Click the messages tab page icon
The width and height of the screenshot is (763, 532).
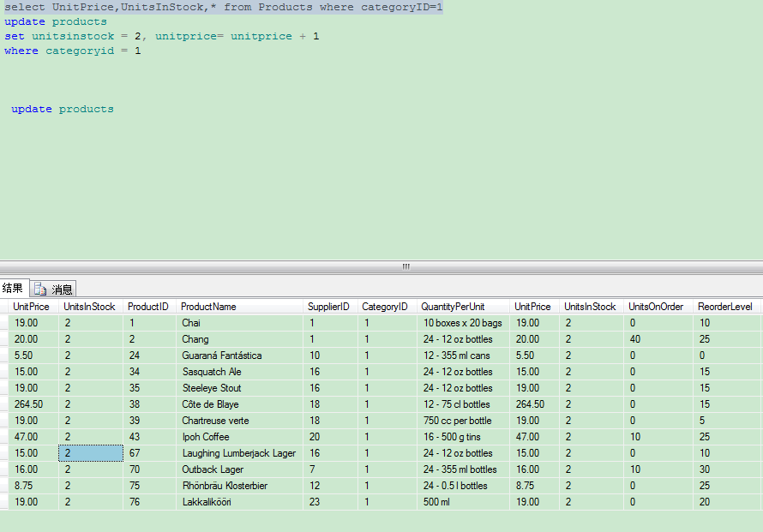click(40, 290)
